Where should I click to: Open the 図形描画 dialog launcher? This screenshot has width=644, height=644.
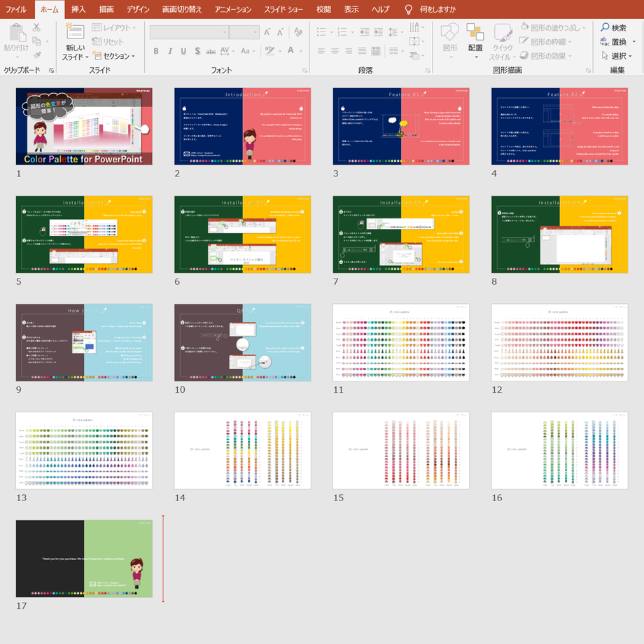588,71
